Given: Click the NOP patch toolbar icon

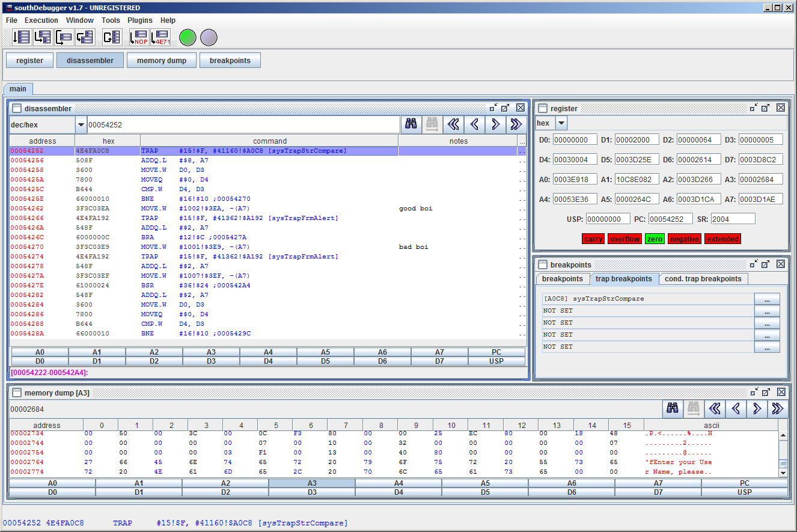Looking at the screenshot, I should tap(139, 37).
